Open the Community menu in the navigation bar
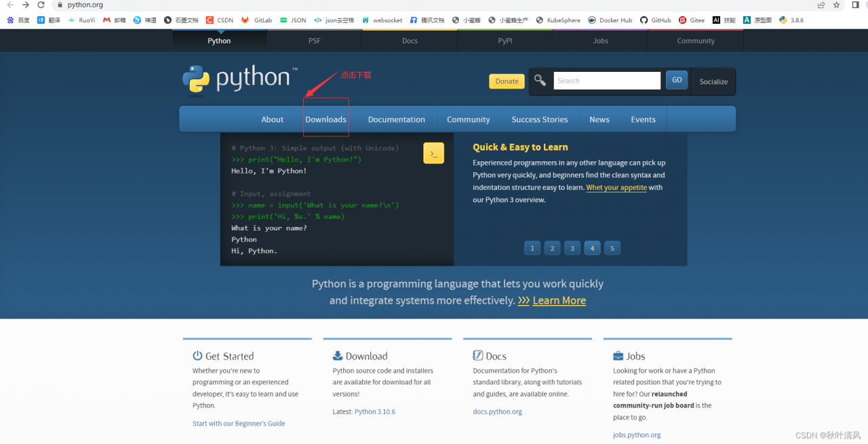 pos(468,119)
